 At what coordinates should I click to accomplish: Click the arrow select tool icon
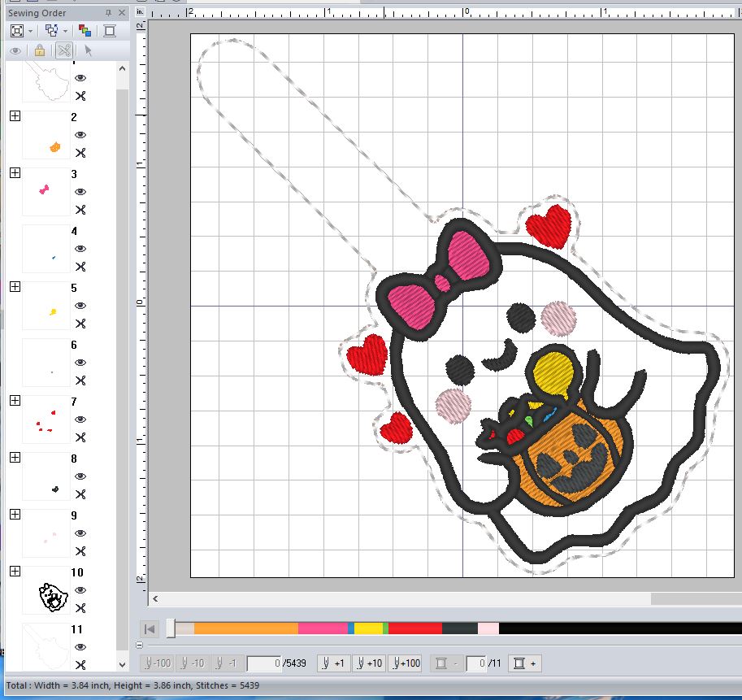(88, 50)
